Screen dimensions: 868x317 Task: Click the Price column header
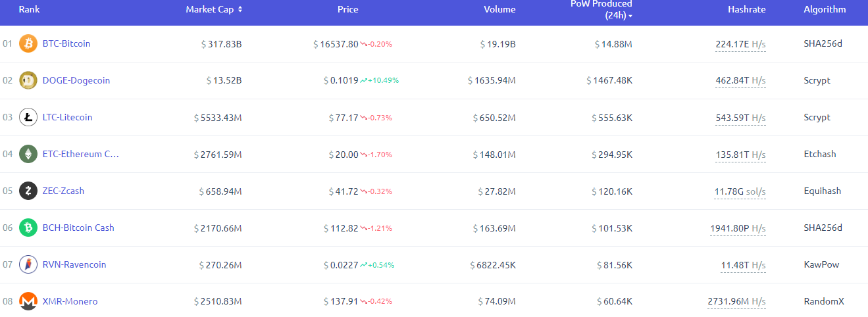tap(347, 9)
